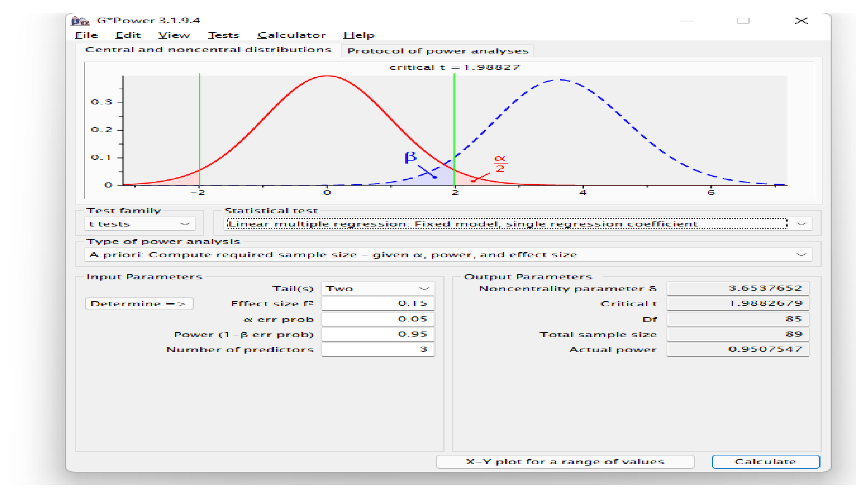The width and height of the screenshot is (868, 491).
Task: Open the Help menu
Action: (x=359, y=35)
